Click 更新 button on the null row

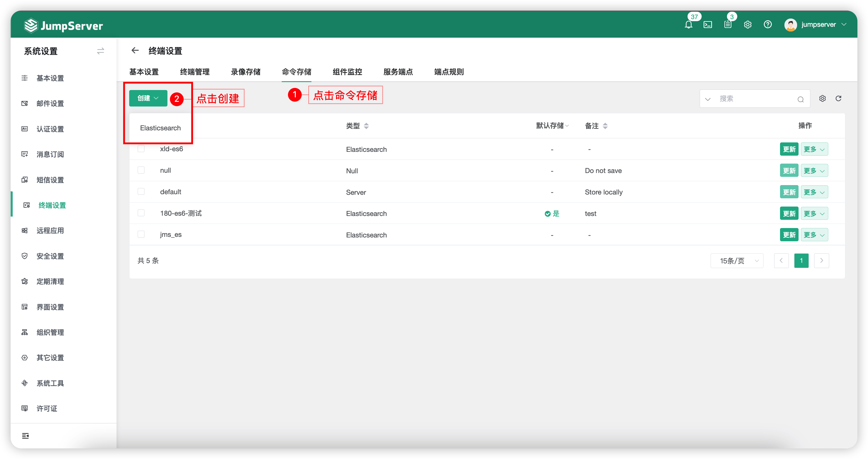coord(789,170)
